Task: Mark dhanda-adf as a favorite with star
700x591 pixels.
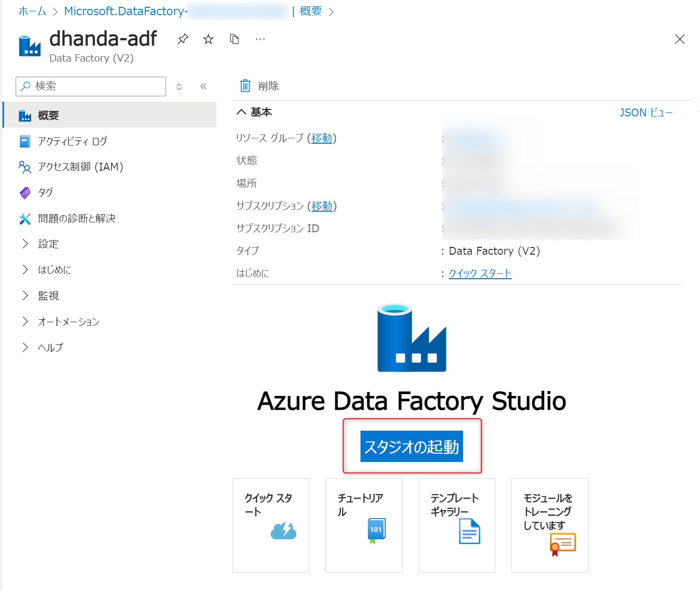Action: click(209, 39)
